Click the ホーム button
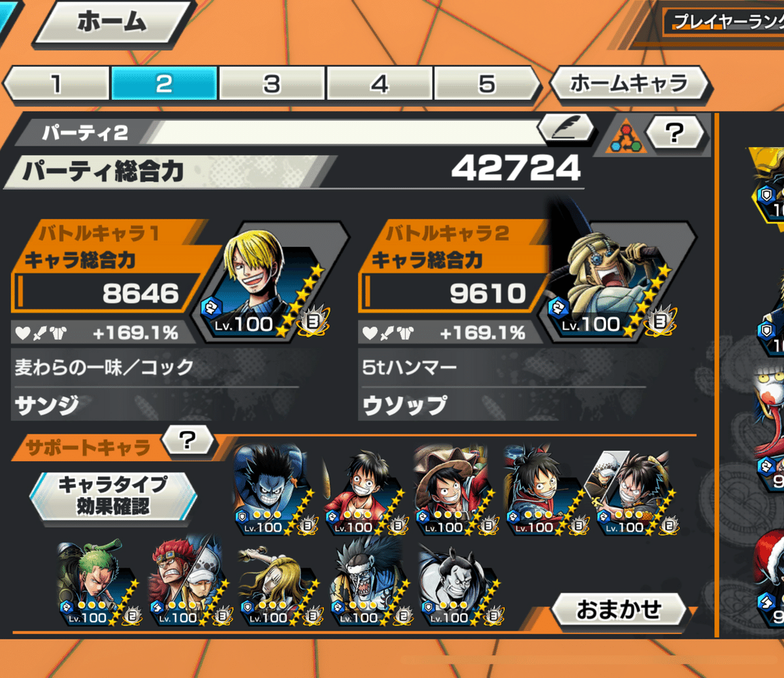This screenshot has height=678, width=784. pos(112,24)
